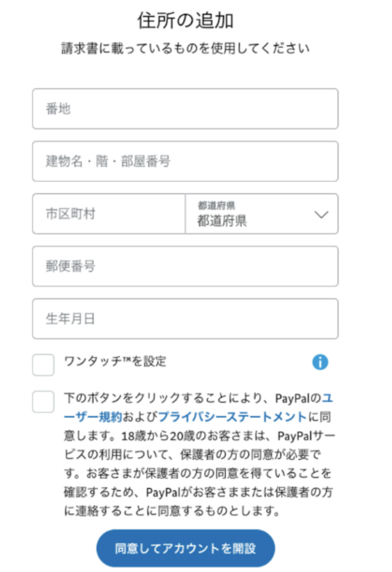Select the 市区町村 city field

[109, 214]
